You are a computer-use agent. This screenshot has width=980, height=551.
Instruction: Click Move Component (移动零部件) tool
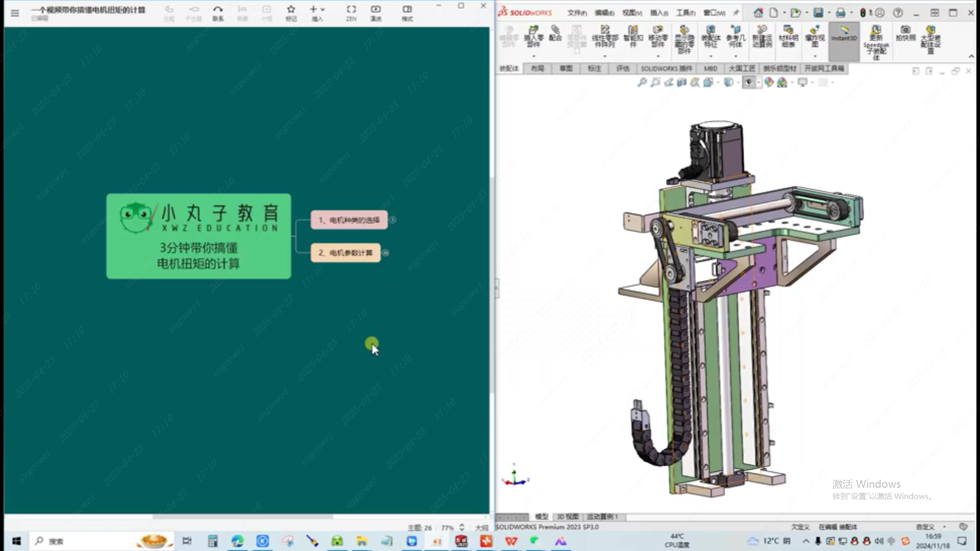pos(658,37)
